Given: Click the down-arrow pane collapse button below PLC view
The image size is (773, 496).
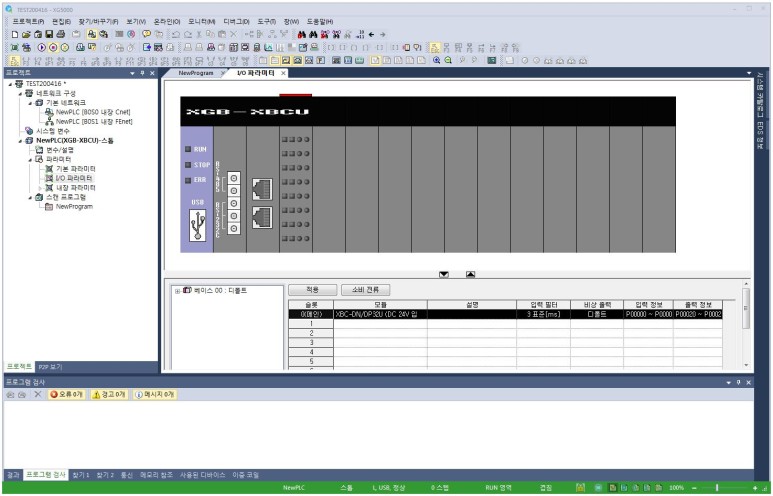Looking at the screenshot, I should (x=444, y=274).
